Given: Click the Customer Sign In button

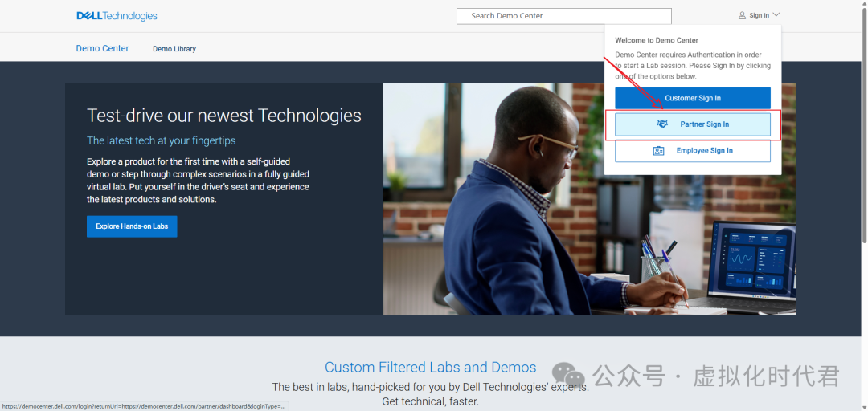Looking at the screenshot, I should point(693,98).
